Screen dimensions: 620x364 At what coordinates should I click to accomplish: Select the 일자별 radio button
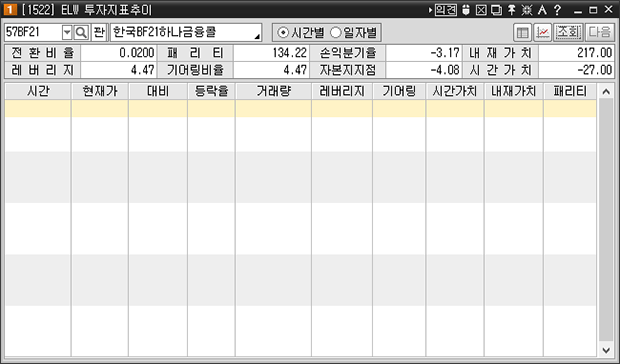[353, 32]
